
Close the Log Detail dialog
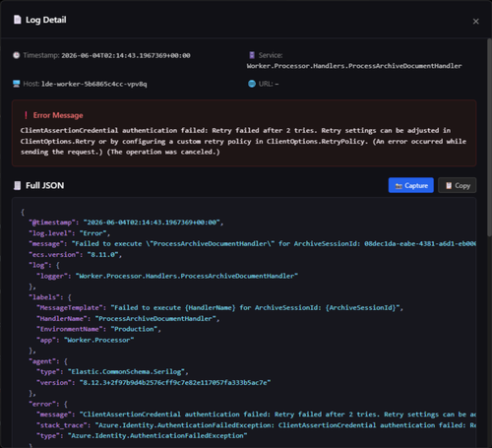coord(475,22)
